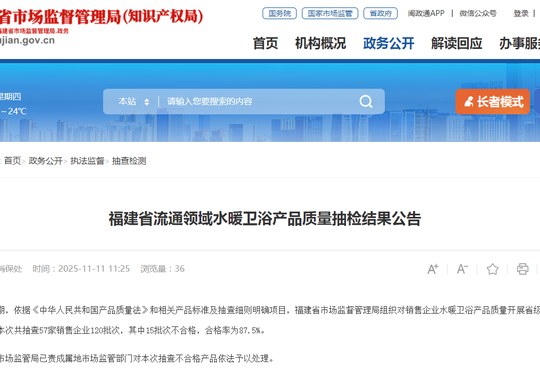Open the 办事服务 navigation item
Image resolution: width=540 pixels, height=370 pixels.
[x=520, y=43]
